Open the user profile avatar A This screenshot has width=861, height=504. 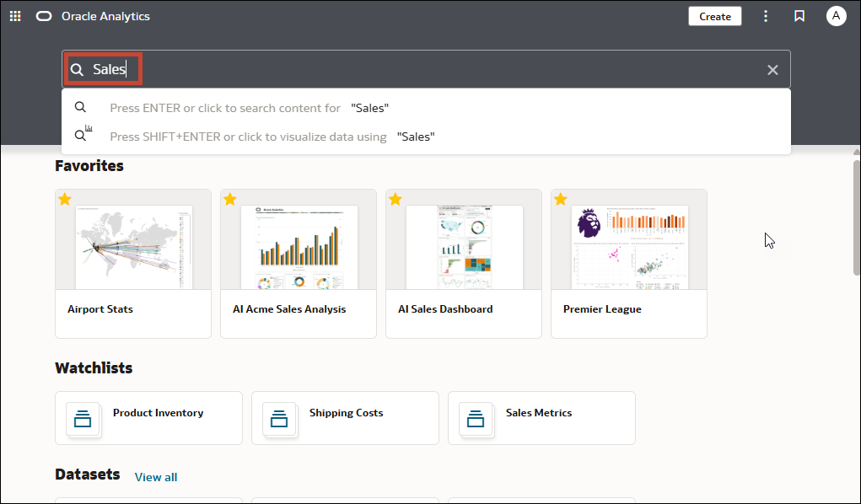[x=836, y=17]
